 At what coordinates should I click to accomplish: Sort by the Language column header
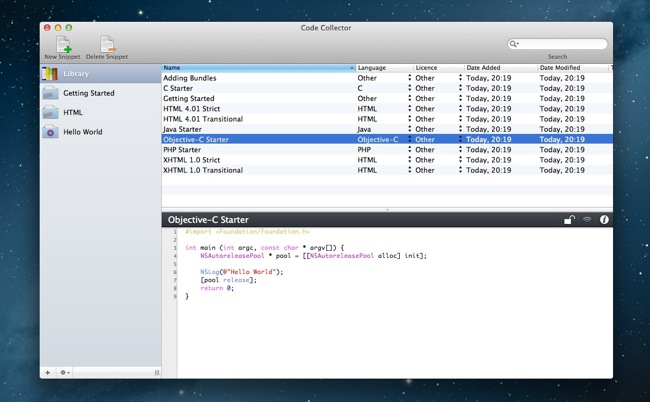click(x=385, y=68)
